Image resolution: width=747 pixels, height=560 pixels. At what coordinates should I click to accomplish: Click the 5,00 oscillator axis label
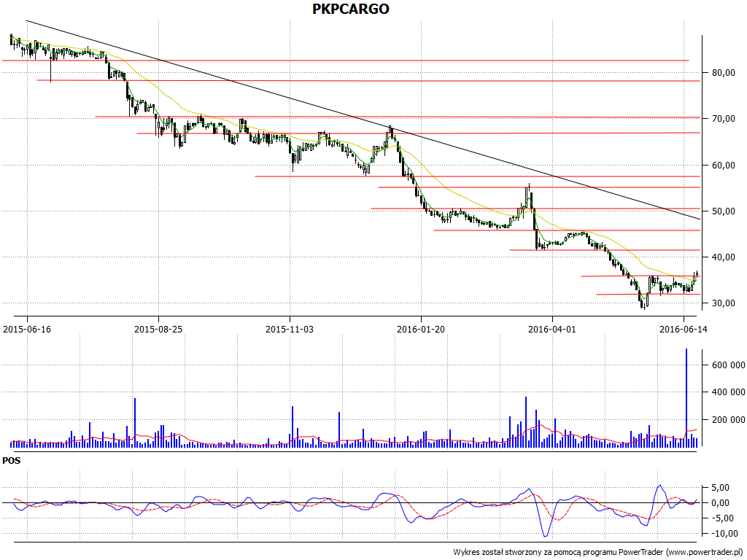click(x=720, y=488)
